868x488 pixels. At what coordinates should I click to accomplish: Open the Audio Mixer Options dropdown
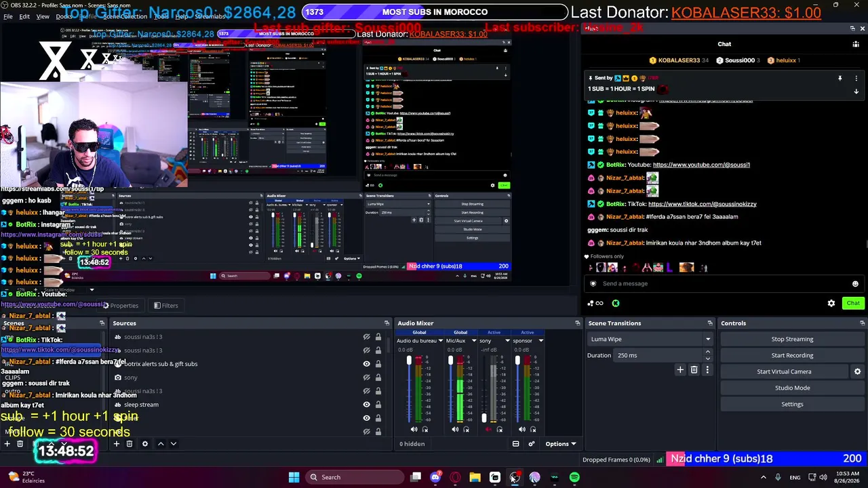click(561, 444)
